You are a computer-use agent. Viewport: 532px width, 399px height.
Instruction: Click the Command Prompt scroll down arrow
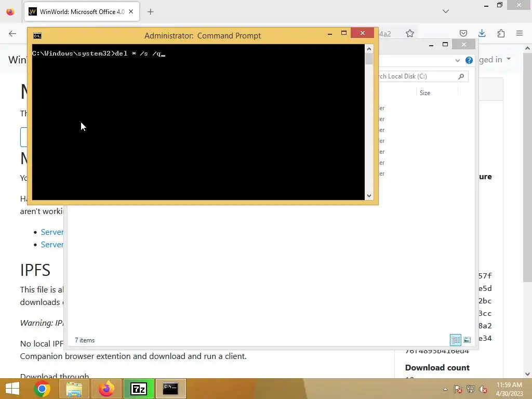coord(369,196)
